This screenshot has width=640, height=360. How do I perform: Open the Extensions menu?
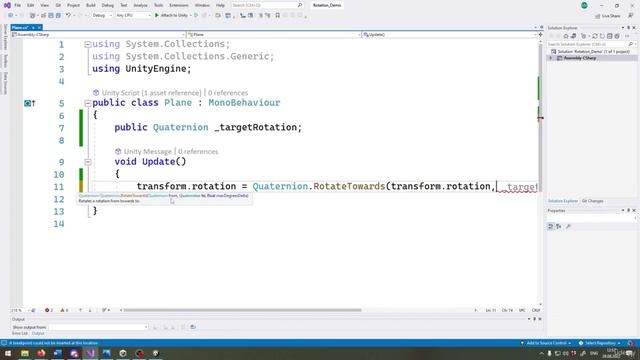(x=179, y=5)
